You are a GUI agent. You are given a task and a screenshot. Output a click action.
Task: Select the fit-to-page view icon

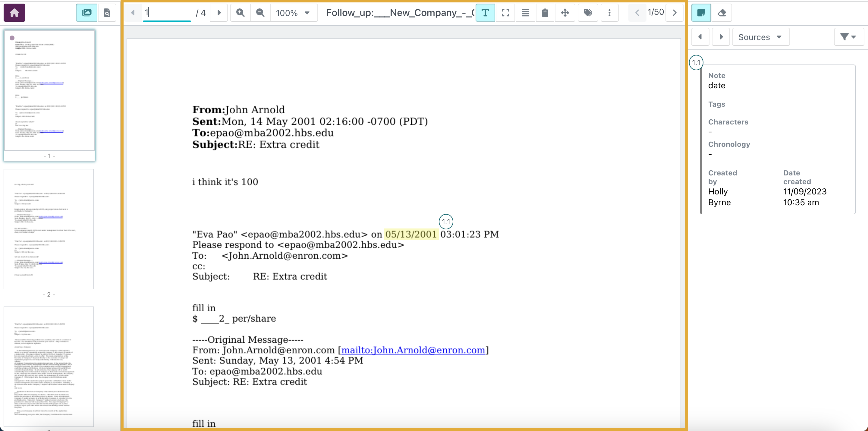click(505, 12)
